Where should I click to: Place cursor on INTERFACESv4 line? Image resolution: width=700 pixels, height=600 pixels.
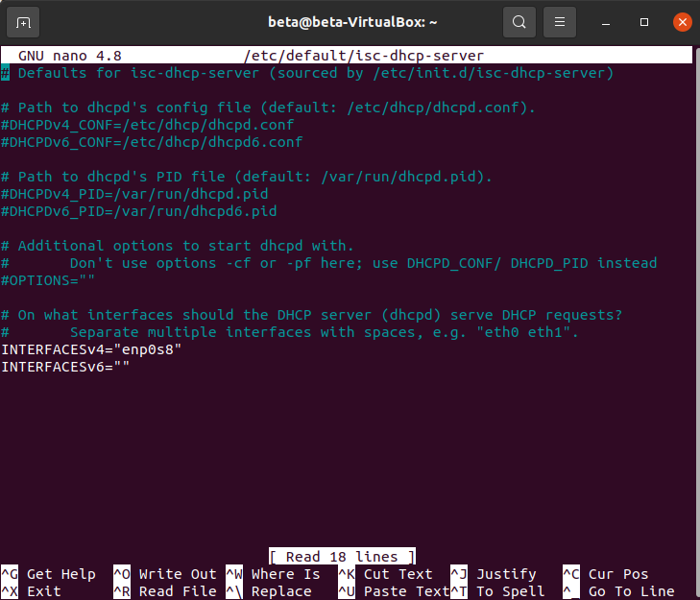(91, 349)
